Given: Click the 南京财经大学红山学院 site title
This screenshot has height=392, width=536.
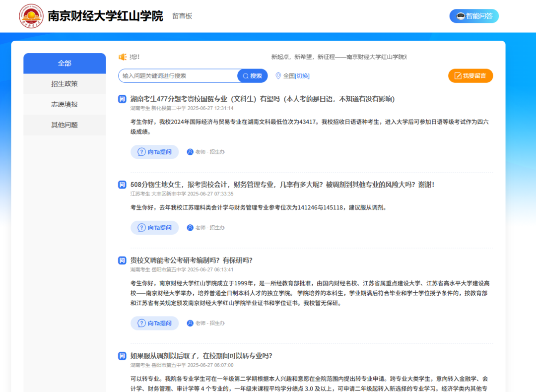Looking at the screenshot, I should [105, 16].
